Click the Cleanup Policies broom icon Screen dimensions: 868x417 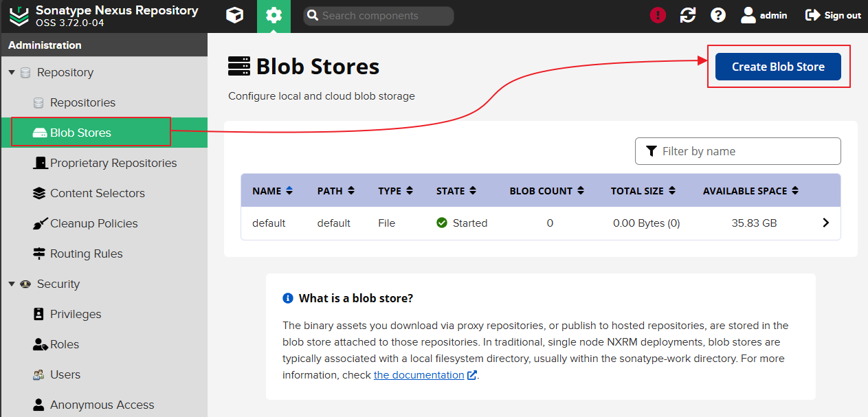pos(39,223)
